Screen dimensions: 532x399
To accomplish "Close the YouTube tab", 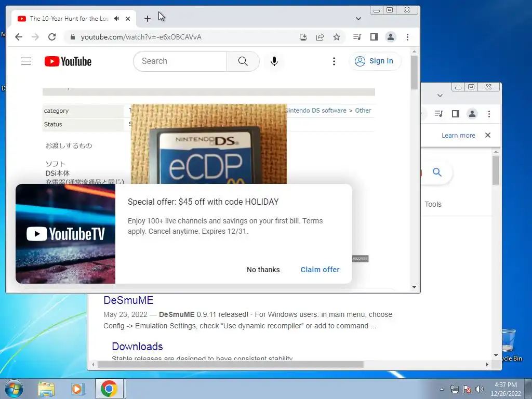I will tap(128, 19).
